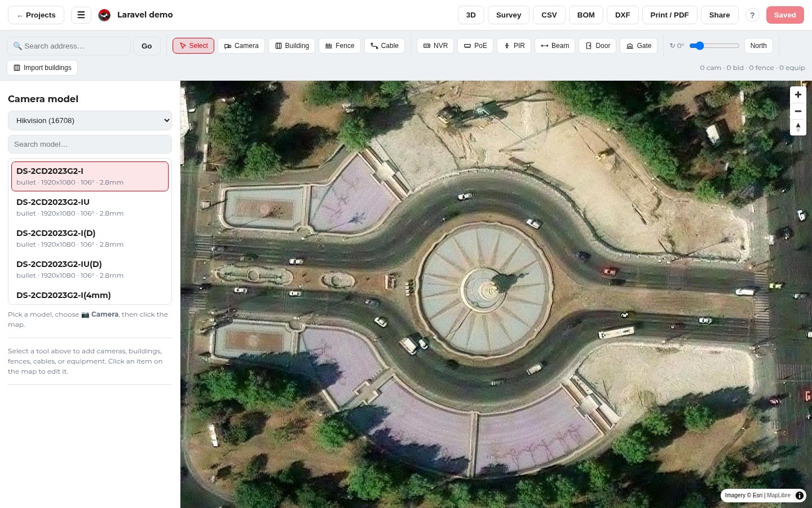Zoom in on the map
This screenshot has height=508, width=812.
tap(798, 95)
